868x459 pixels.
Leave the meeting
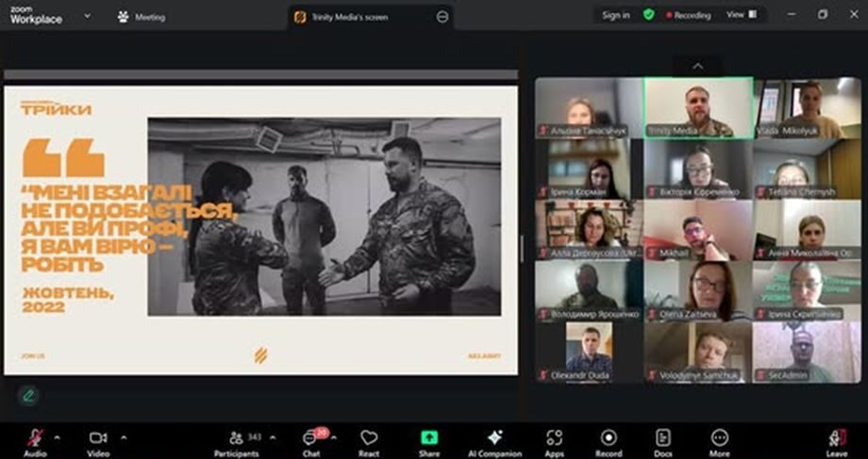(837, 439)
